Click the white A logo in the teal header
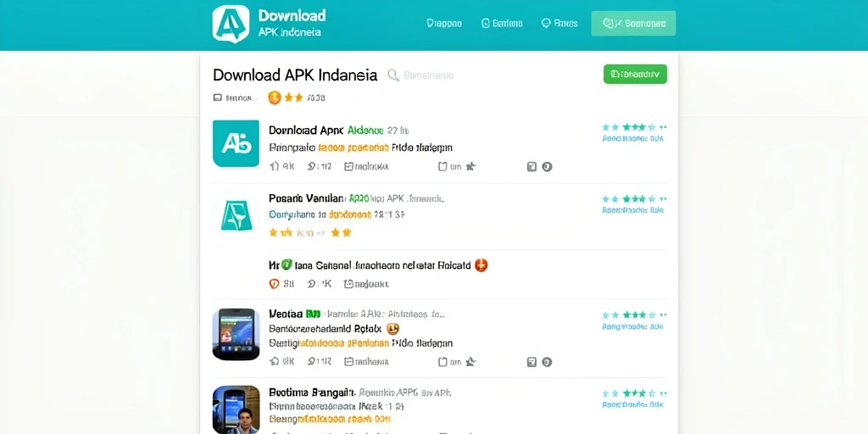 (x=231, y=24)
